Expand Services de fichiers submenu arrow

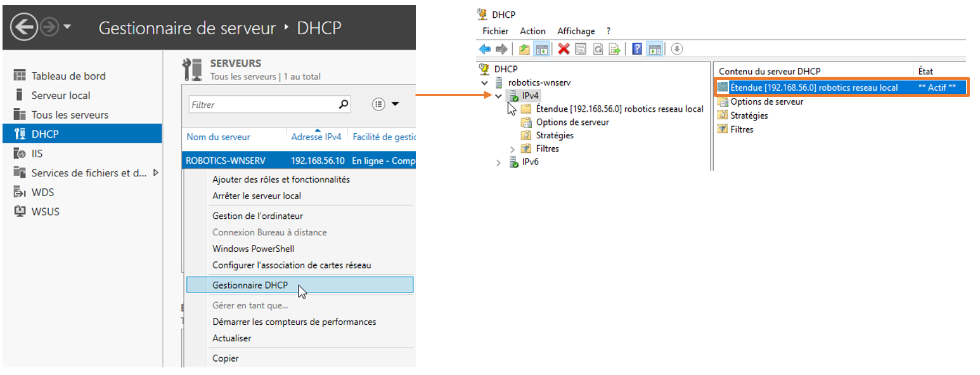(x=155, y=173)
